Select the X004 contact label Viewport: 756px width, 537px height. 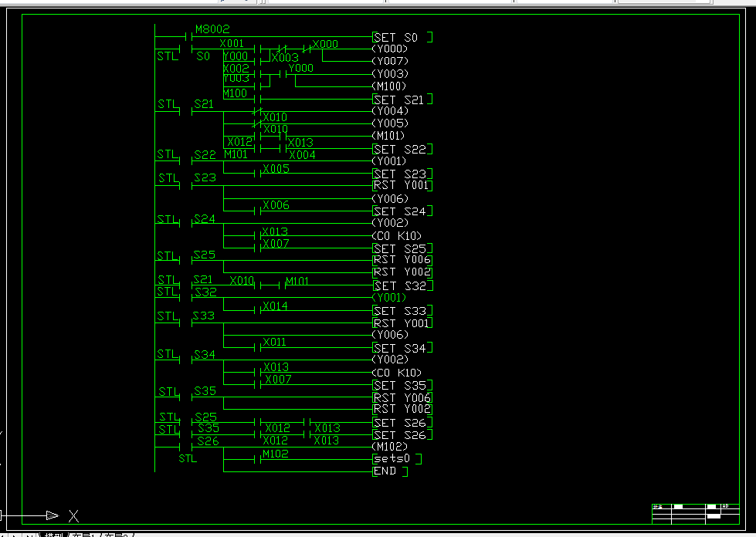click(x=302, y=155)
